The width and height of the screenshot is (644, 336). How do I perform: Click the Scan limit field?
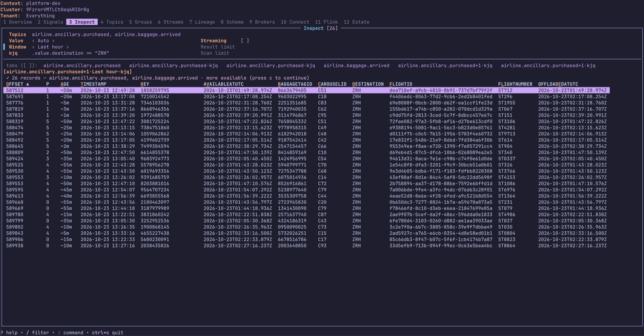[x=215, y=53]
